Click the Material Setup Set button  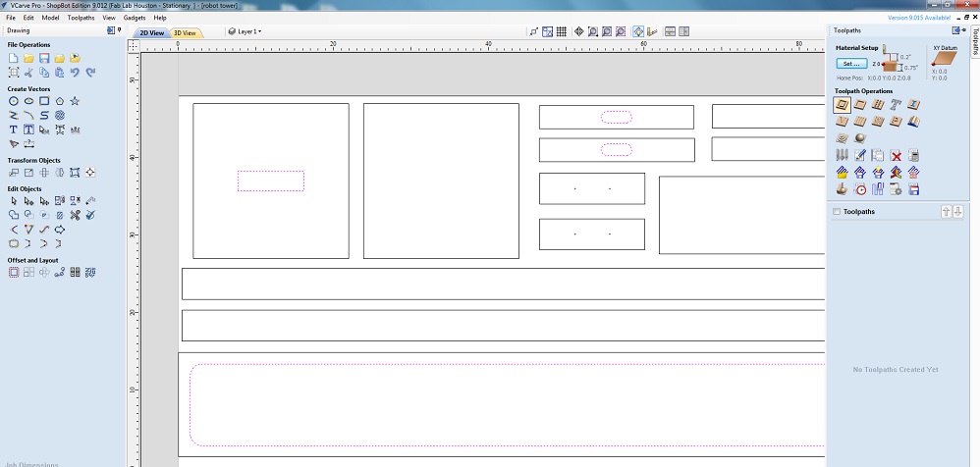pyautogui.click(x=851, y=64)
